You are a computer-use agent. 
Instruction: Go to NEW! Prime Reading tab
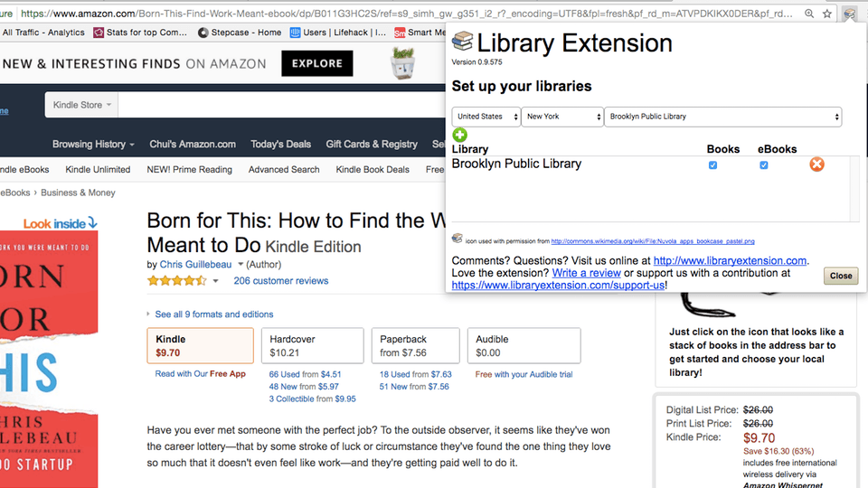tap(189, 170)
